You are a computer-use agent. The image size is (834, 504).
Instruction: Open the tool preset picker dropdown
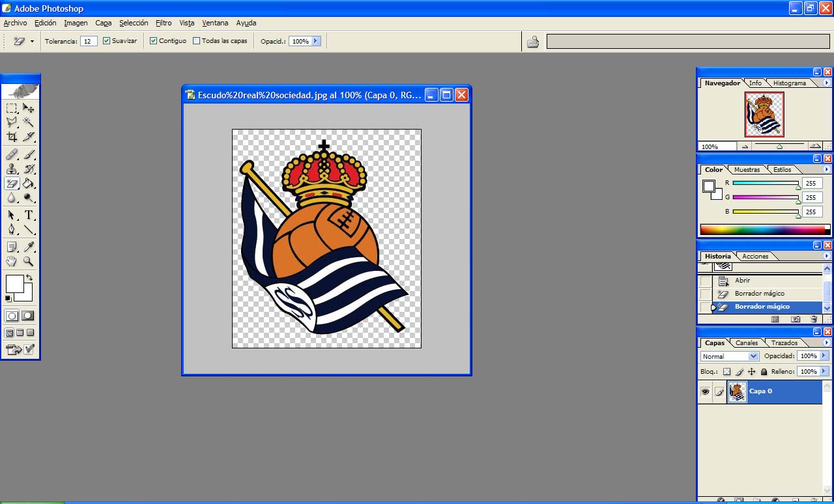click(32, 42)
